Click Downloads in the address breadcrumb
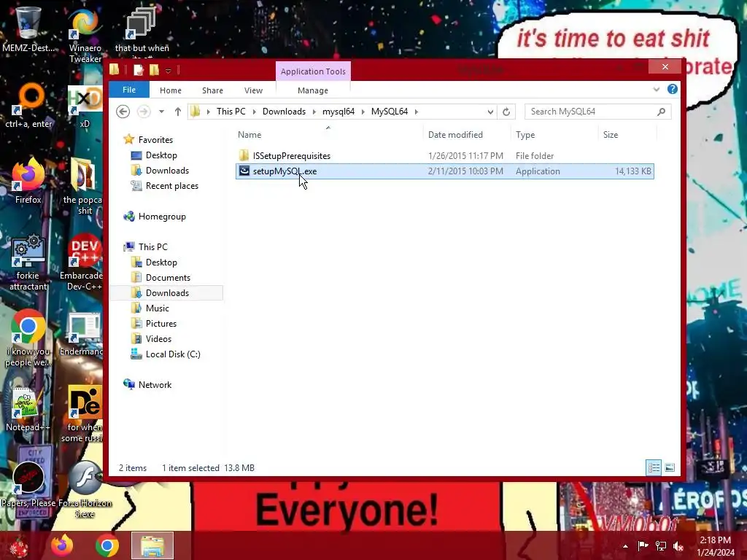This screenshot has height=560, width=747. pos(284,112)
